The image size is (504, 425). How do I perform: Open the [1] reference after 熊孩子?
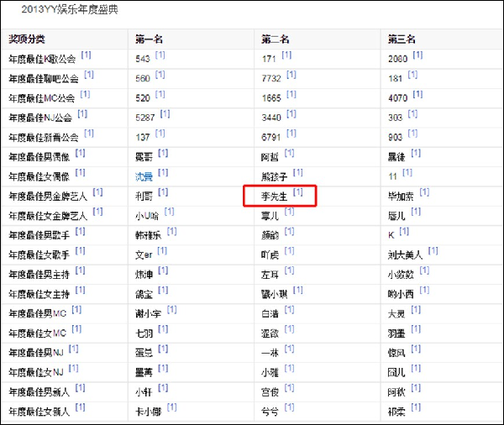pyautogui.click(x=297, y=173)
